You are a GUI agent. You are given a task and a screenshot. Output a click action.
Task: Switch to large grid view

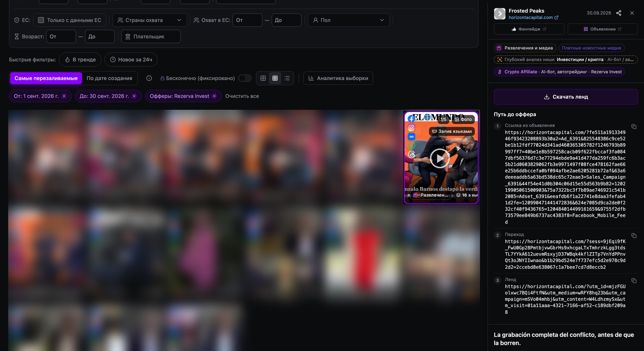point(263,78)
